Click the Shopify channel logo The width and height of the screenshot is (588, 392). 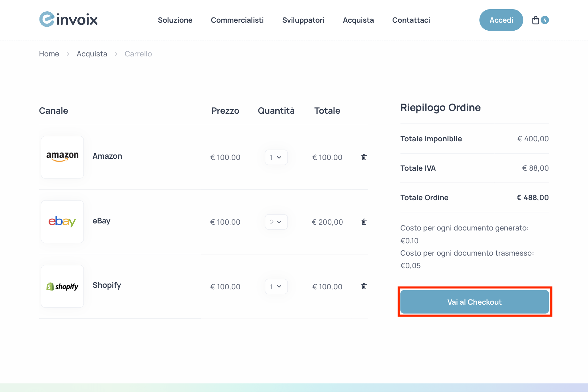tap(62, 286)
